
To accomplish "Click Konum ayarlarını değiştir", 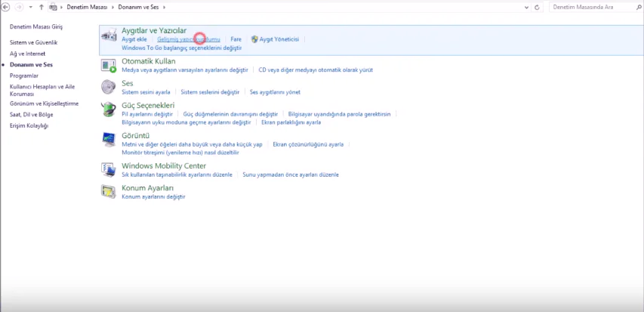I will [x=153, y=197].
